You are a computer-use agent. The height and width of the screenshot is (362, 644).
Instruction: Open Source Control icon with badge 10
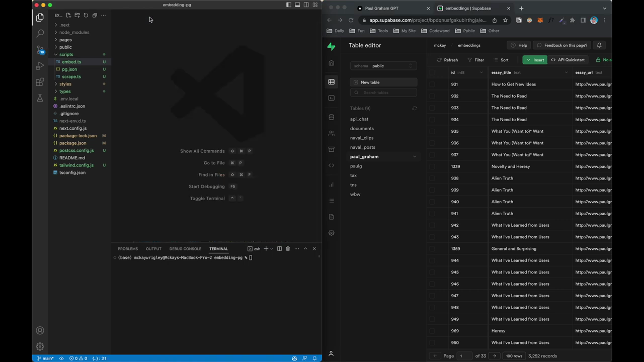40,49
